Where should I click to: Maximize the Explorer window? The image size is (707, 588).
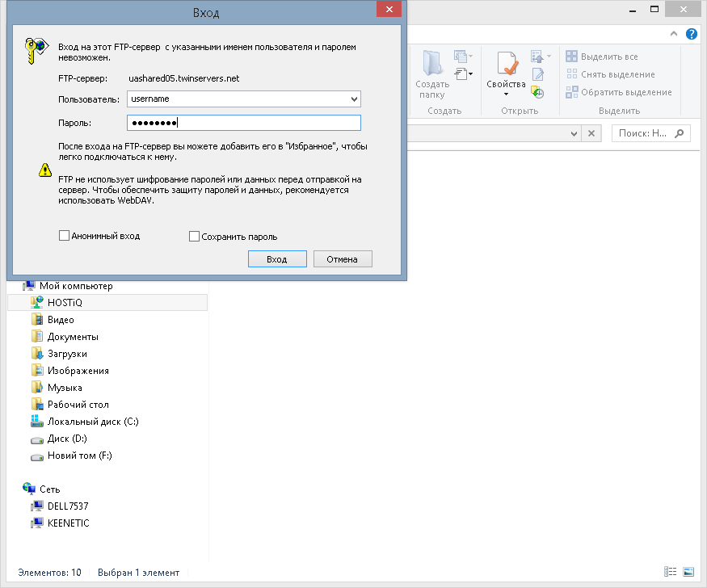coord(654,9)
